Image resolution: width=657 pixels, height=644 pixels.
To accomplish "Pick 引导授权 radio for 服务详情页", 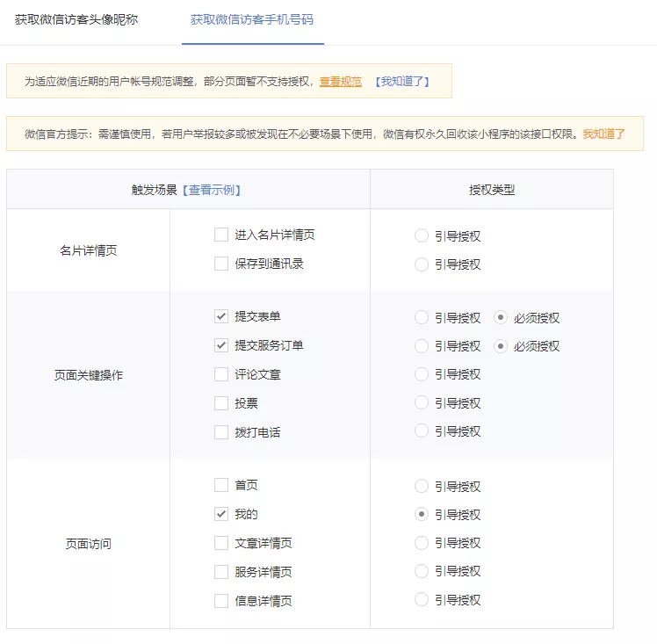I will (x=421, y=571).
